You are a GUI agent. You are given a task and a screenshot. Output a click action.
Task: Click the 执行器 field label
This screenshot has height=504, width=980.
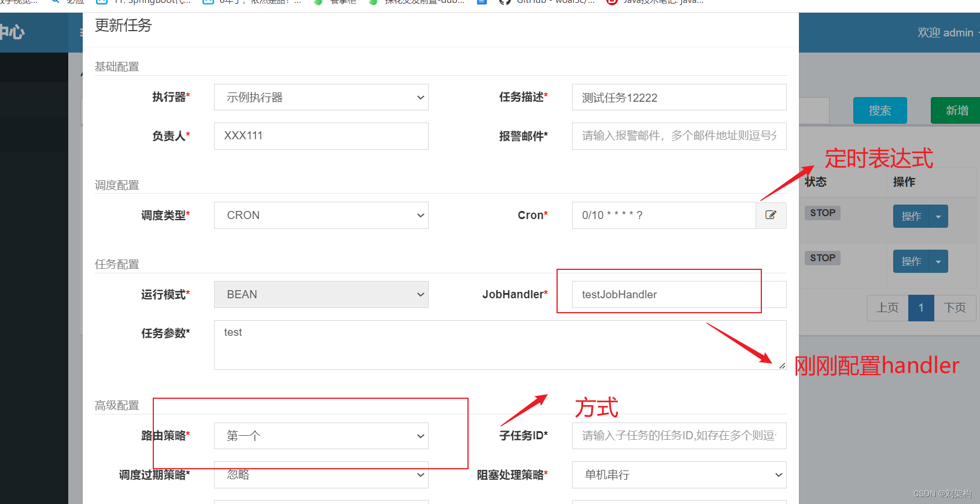pos(171,97)
